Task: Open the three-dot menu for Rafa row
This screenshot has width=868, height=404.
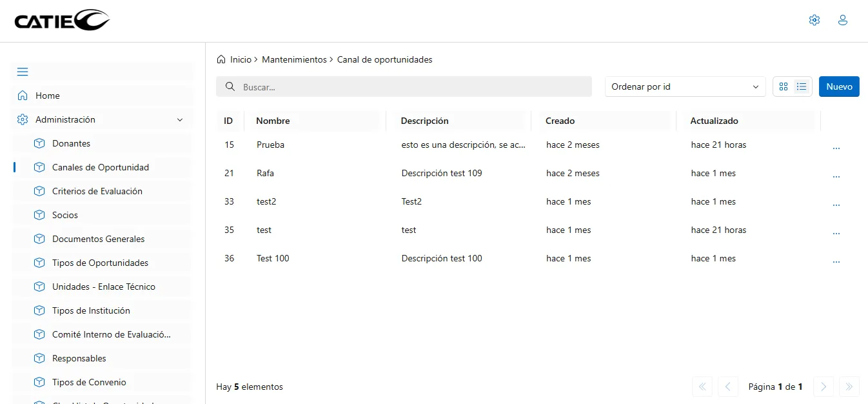Action: 836,176
